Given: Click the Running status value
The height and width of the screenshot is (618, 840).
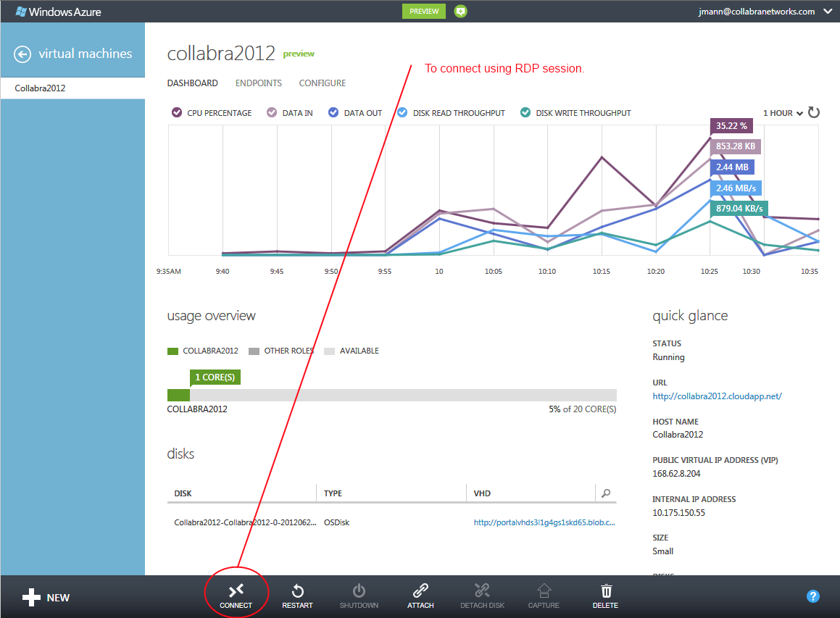Looking at the screenshot, I should (668, 357).
